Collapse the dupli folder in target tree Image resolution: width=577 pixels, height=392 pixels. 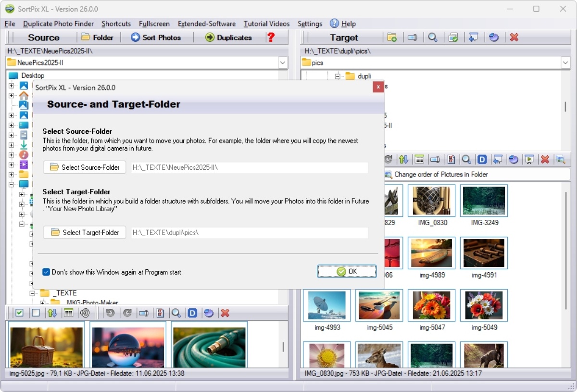tap(338, 76)
